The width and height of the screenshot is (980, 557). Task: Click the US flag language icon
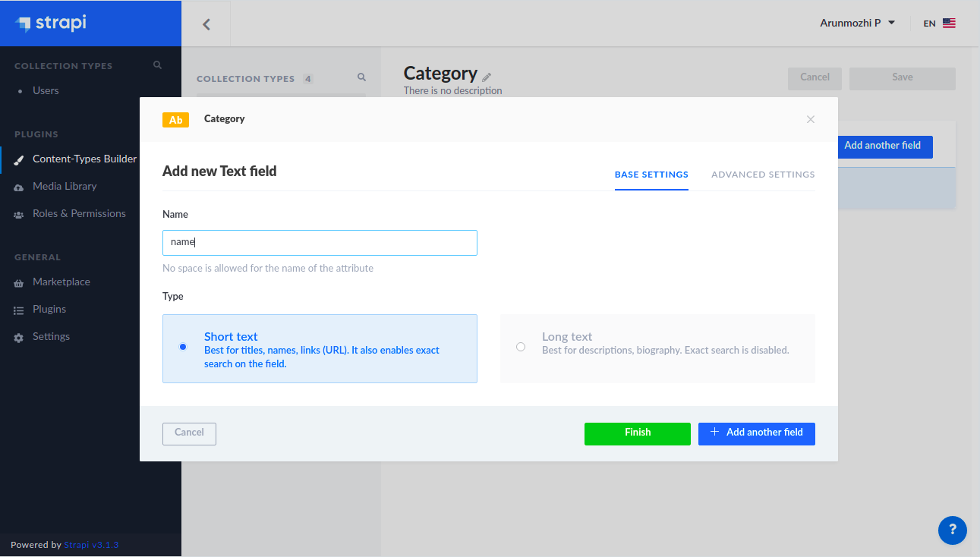[x=949, y=24]
